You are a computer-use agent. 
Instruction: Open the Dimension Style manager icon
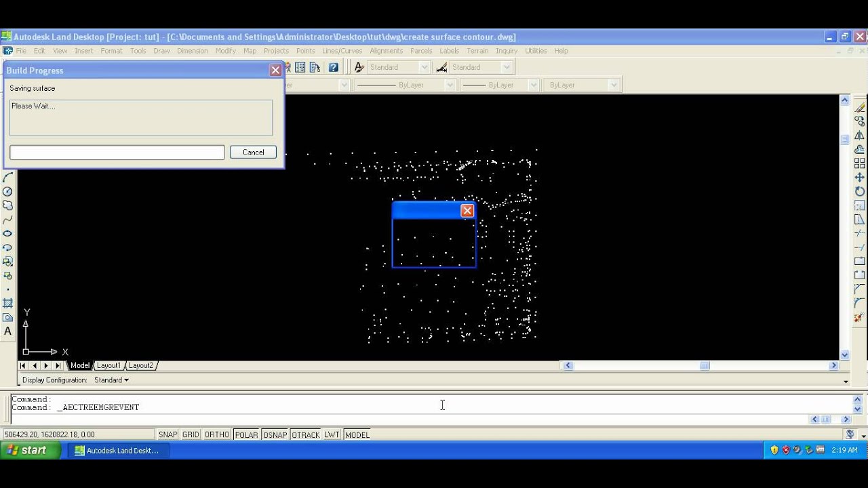(441, 67)
